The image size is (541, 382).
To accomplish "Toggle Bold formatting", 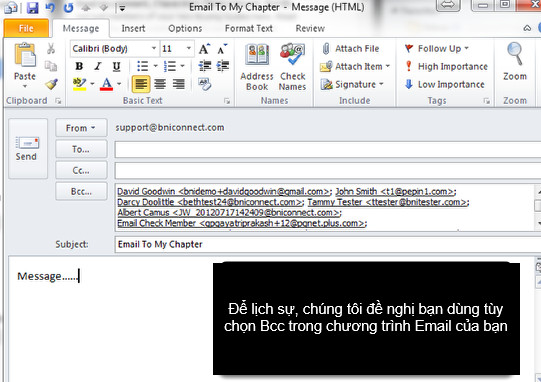I will pos(79,66).
